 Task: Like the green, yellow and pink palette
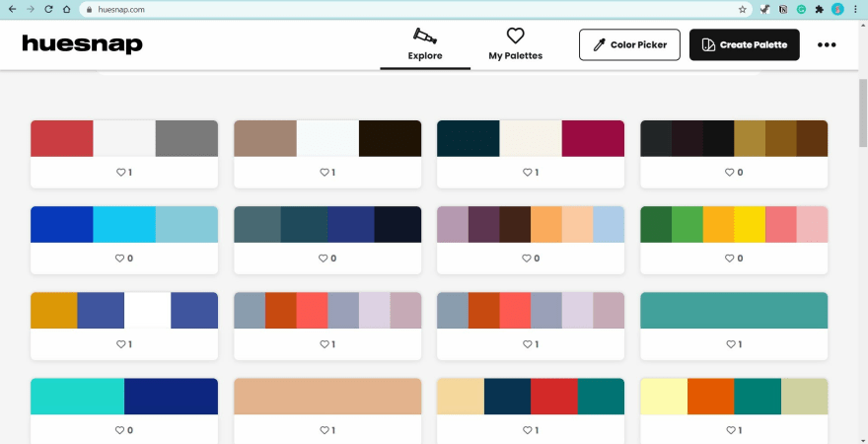coord(729,258)
